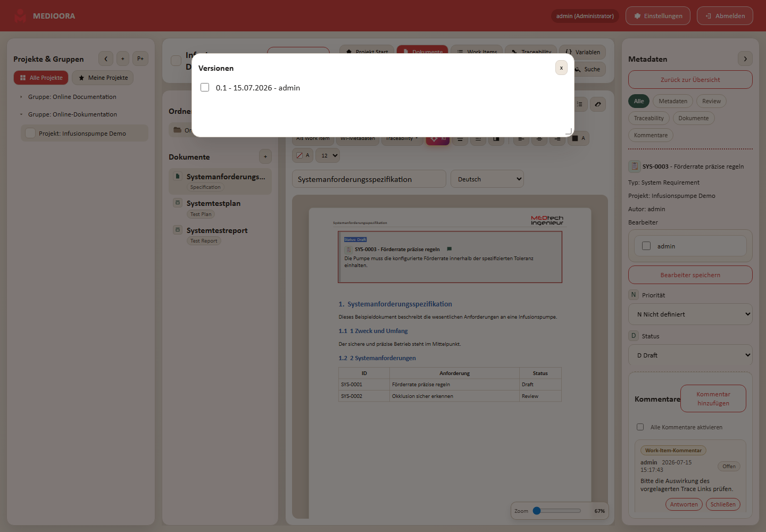This screenshot has width=766, height=532.
Task: Expand the Metadaten panel arrow
Action: click(745, 59)
